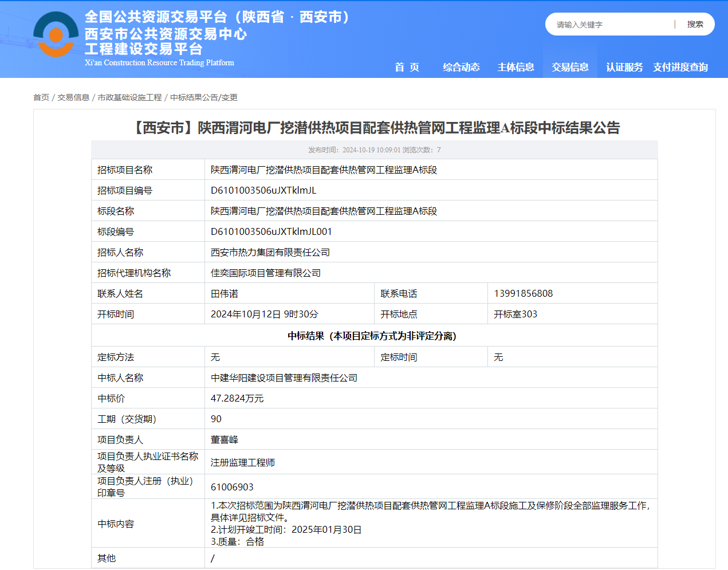Click bid location 开标室303
This screenshot has height=570, width=728.
(x=515, y=315)
